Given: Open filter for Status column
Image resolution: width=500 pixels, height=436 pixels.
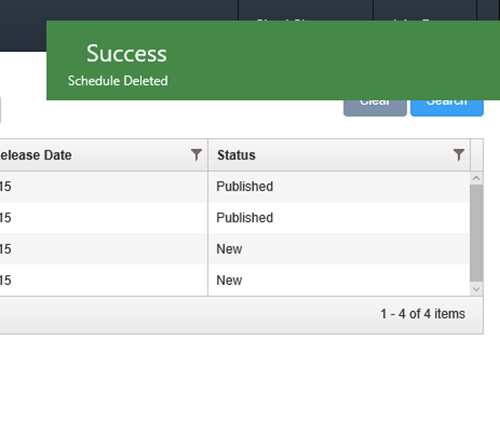Looking at the screenshot, I should pyautogui.click(x=459, y=155).
